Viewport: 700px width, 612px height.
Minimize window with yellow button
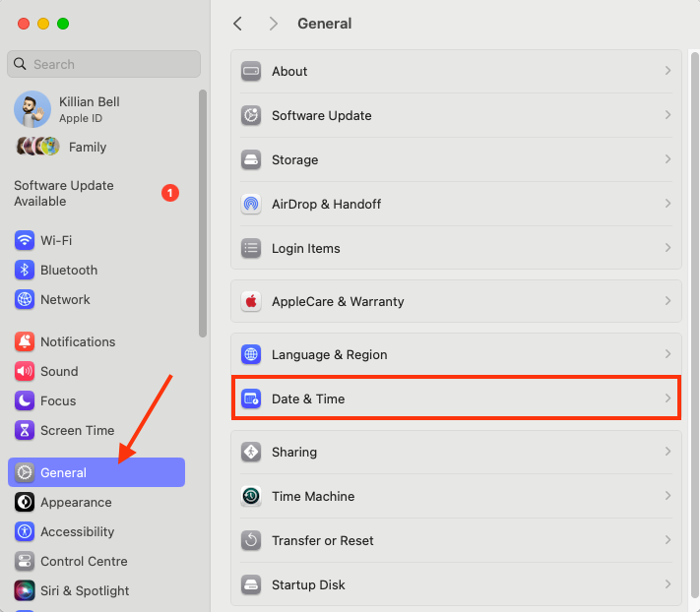point(43,24)
